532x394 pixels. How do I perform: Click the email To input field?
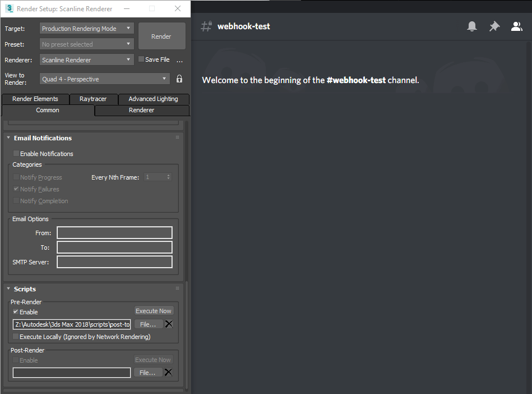tap(115, 248)
